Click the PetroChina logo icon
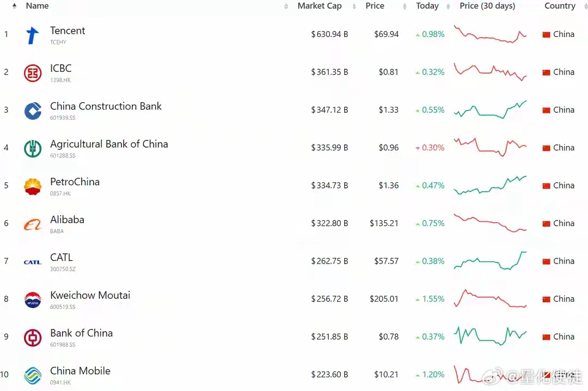 (33, 186)
